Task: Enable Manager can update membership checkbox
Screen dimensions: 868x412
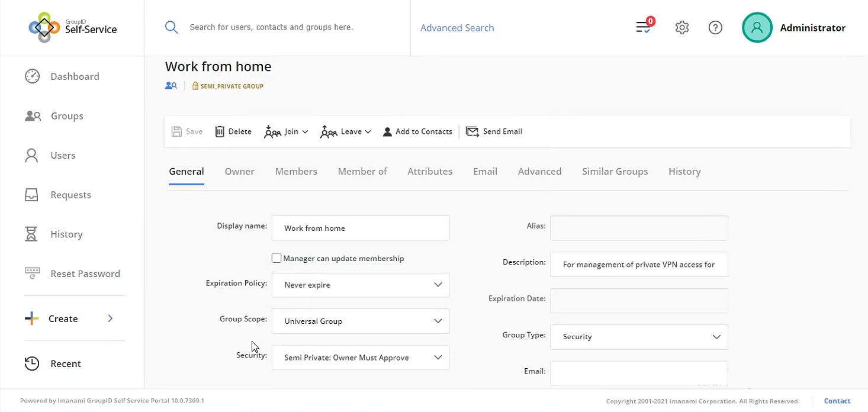Action: pyautogui.click(x=277, y=258)
